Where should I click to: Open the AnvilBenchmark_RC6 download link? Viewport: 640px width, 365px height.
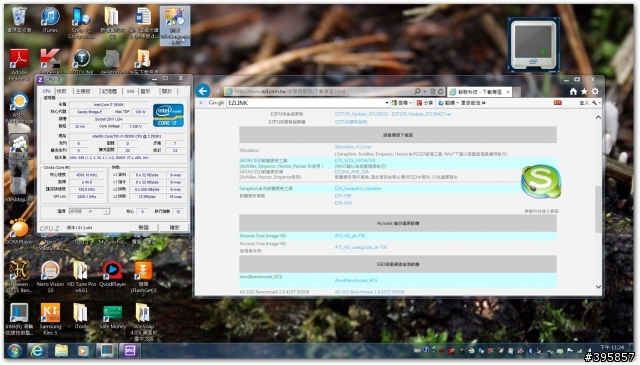[x=356, y=280]
